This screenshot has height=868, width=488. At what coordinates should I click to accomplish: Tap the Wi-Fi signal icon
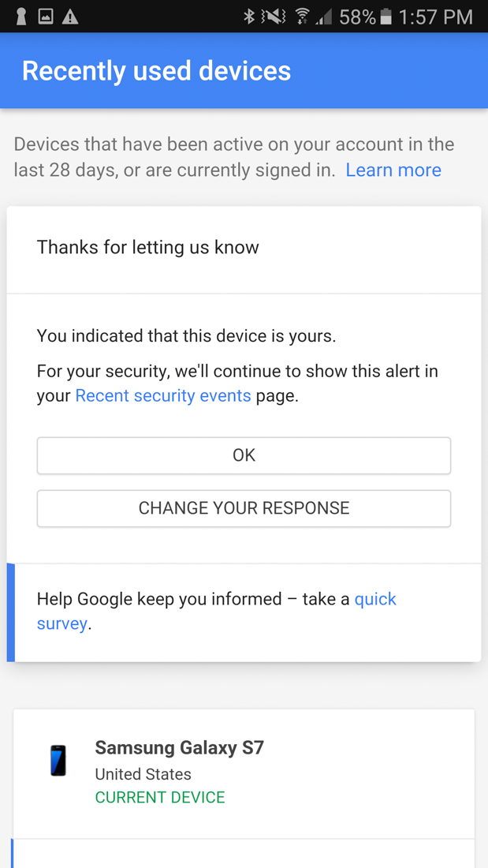click(x=302, y=16)
